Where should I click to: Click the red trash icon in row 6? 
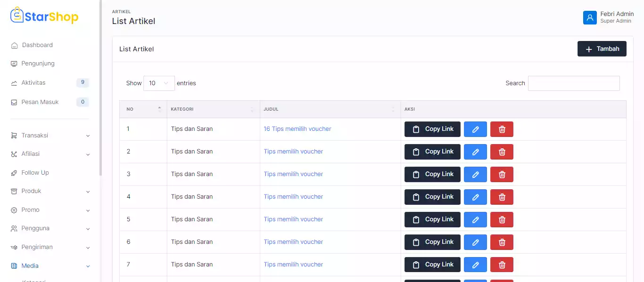click(x=502, y=242)
